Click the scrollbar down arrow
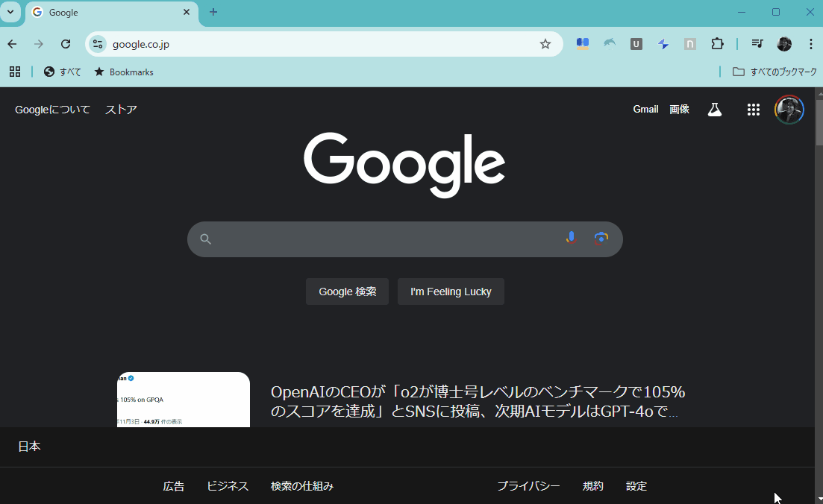Image resolution: width=823 pixels, height=504 pixels. pyautogui.click(x=819, y=500)
